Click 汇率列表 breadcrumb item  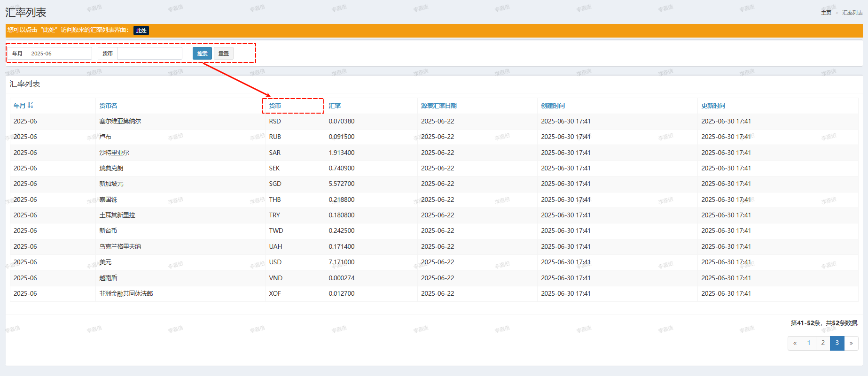click(x=852, y=13)
